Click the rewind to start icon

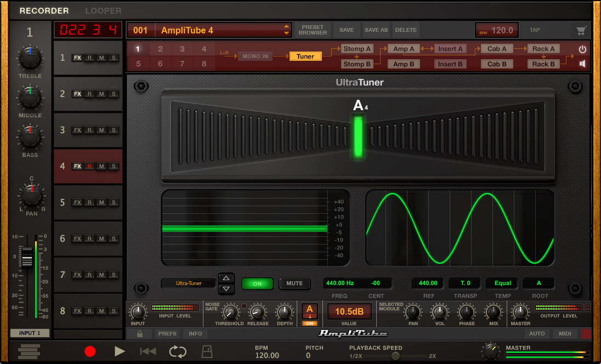148,351
